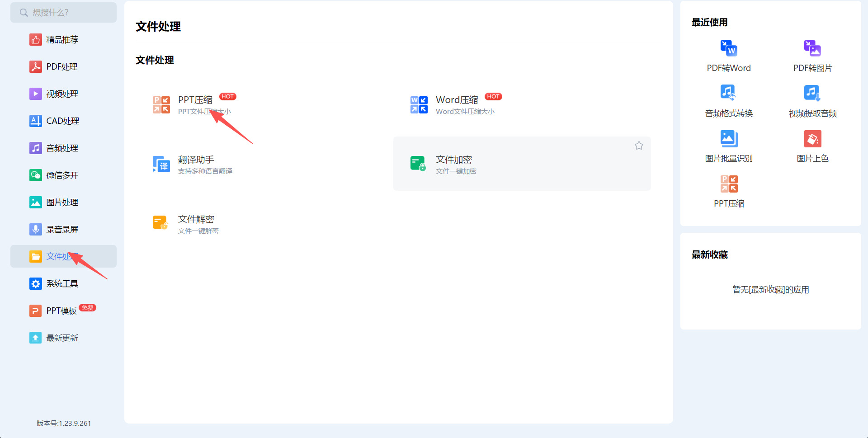Click the 翻译助手 translate icon
Screen dimensions: 868x438
pos(161,165)
